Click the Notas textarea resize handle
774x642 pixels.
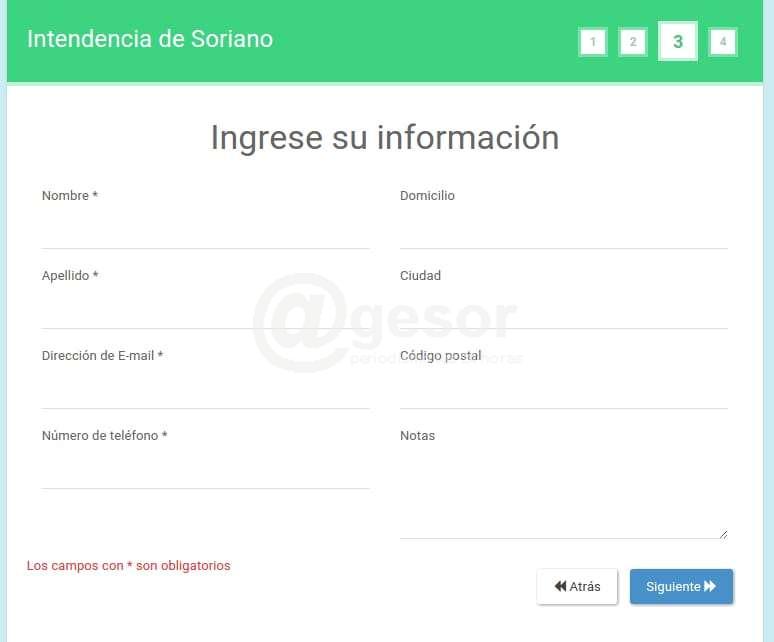723,534
